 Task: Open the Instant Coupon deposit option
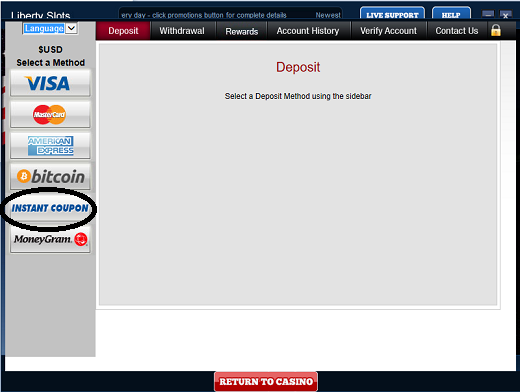tap(50, 208)
